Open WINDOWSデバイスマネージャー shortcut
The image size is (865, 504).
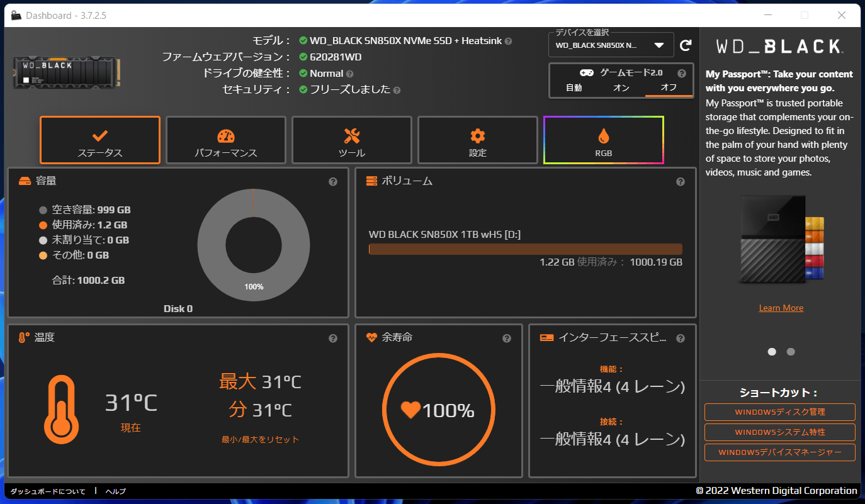point(780,452)
